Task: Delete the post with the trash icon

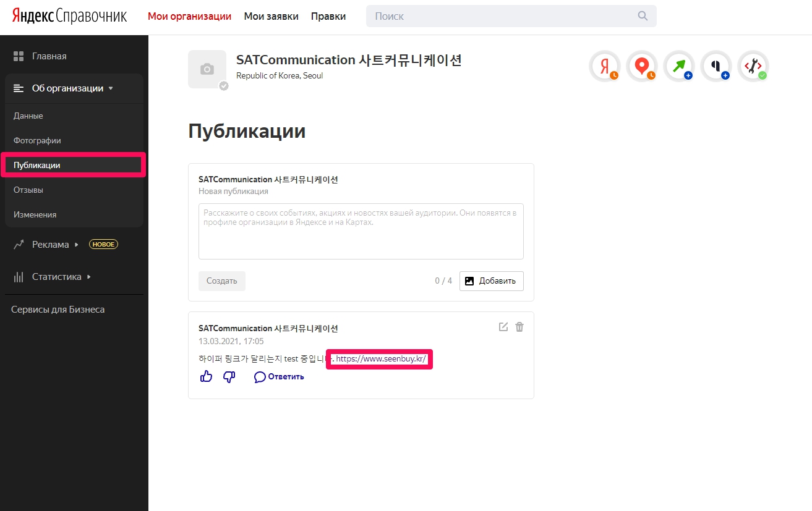Action: click(x=519, y=327)
